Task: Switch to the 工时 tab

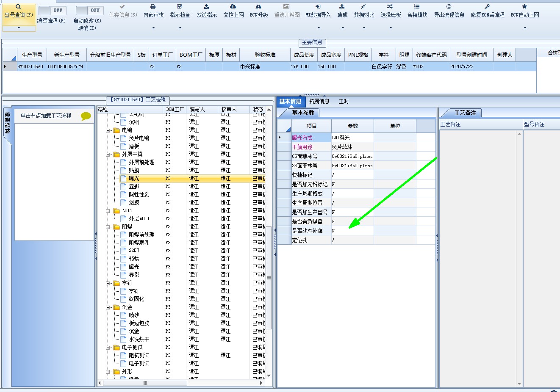Action: [x=344, y=101]
